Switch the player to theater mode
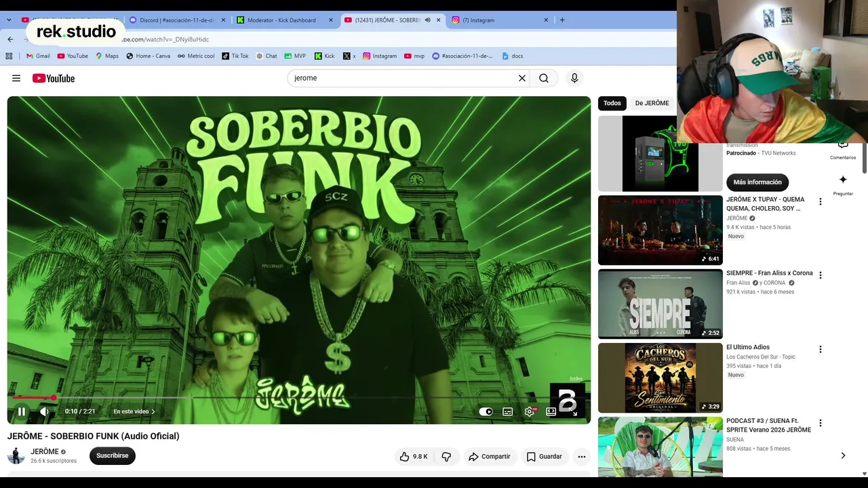868x488 pixels. 551,411
